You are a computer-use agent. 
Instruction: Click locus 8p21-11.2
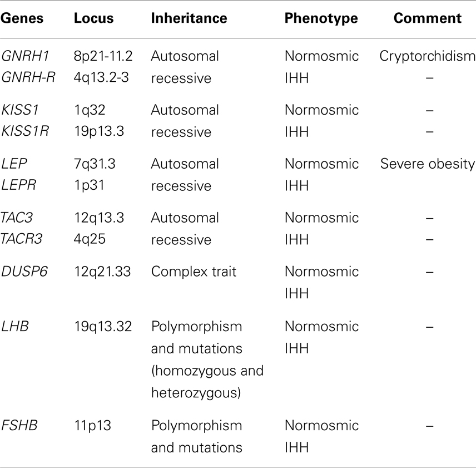[103, 56]
